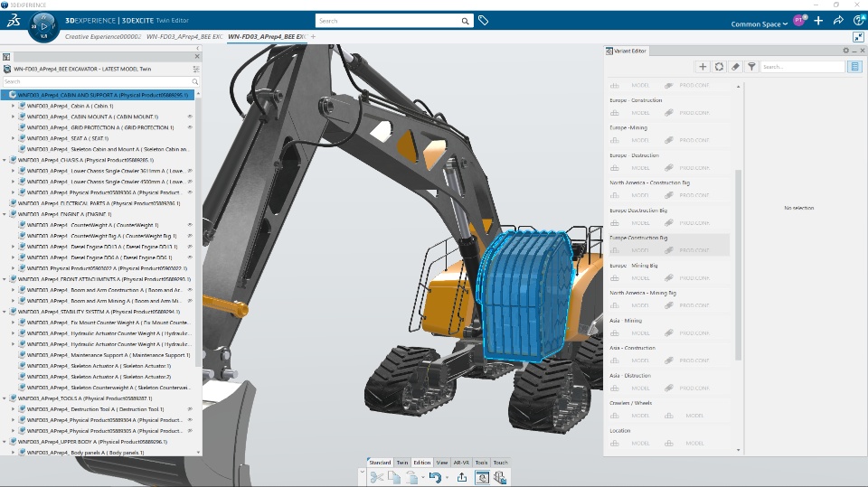Image resolution: width=868 pixels, height=487 pixels.
Task: Select the North America - Mining Big variant
Action: (x=643, y=293)
